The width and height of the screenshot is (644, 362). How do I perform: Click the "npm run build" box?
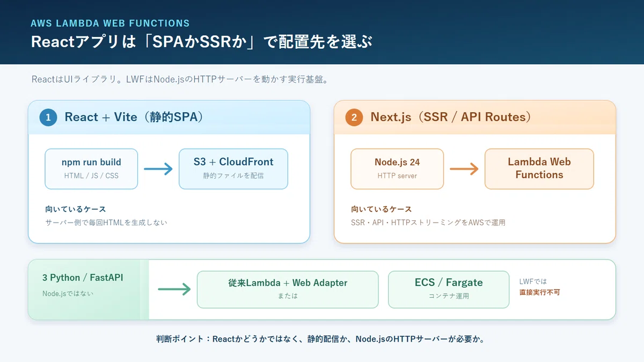pyautogui.click(x=91, y=169)
